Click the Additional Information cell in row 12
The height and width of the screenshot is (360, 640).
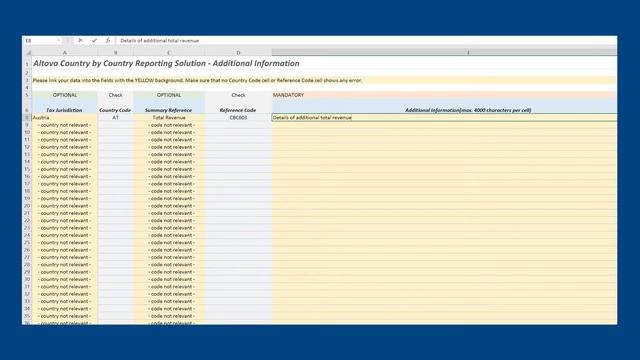(444, 147)
